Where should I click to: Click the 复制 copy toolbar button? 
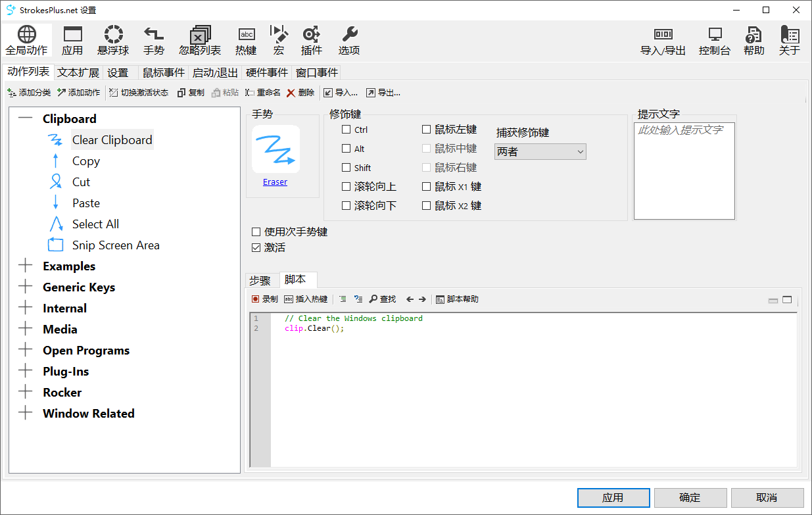[x=191, y=93]
